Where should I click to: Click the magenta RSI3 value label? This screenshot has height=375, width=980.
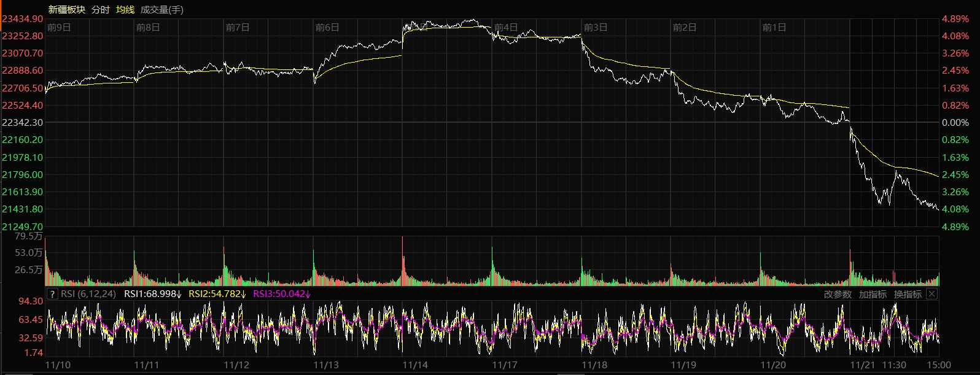pos(282,294)
